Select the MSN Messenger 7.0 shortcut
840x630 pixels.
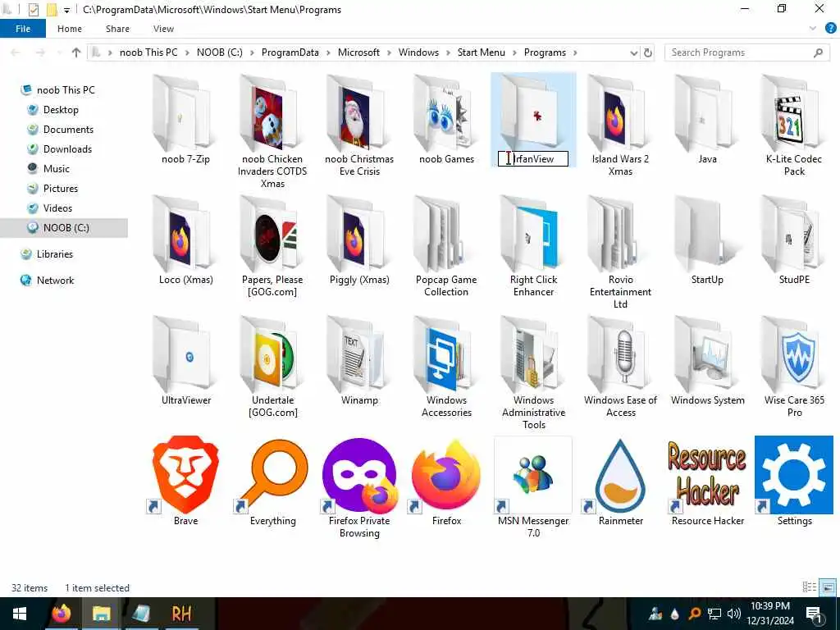click(533, 475)
